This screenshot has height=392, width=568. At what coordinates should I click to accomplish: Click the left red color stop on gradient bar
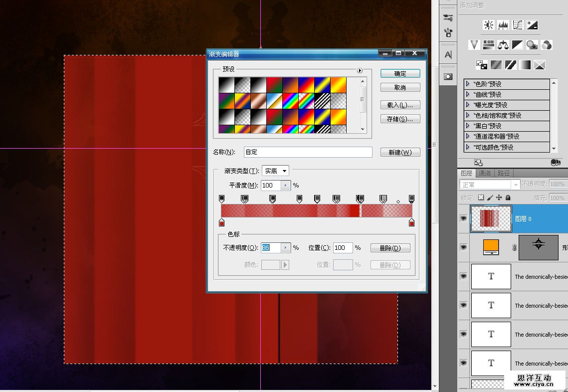pos(222,222)
